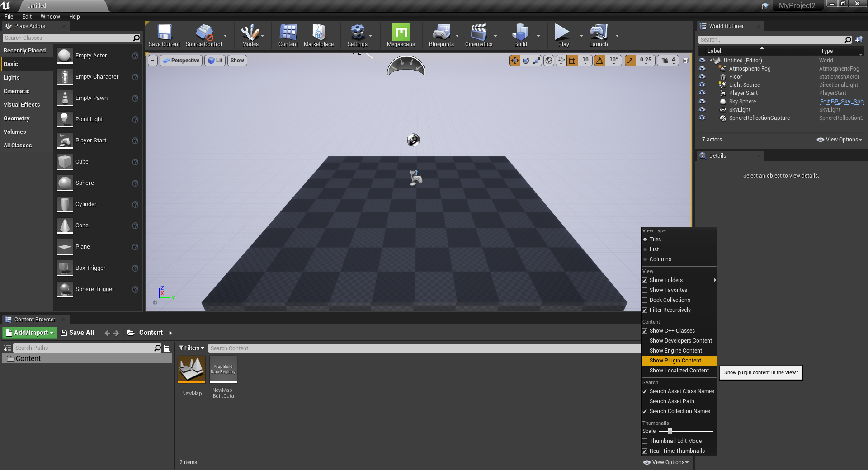Select the NewMap asset thumbnail
Screen dimensions: 868x470
tap(192, 369)
